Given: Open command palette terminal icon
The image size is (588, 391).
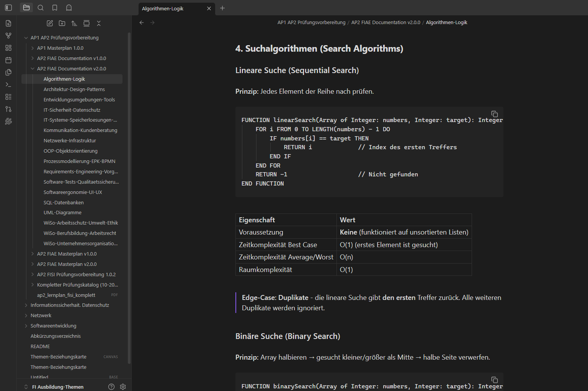Looking at the screenshot, I should point(8,85).
